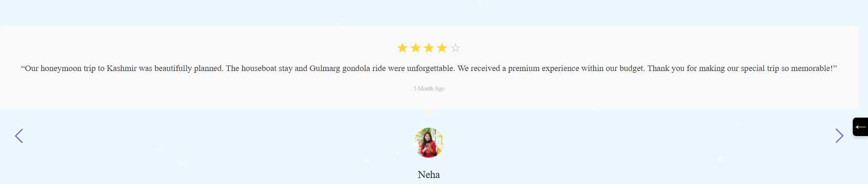This screenshot has width=868, height=184.
Task: Click the reviewer name Neha
Action: (429, 175)
